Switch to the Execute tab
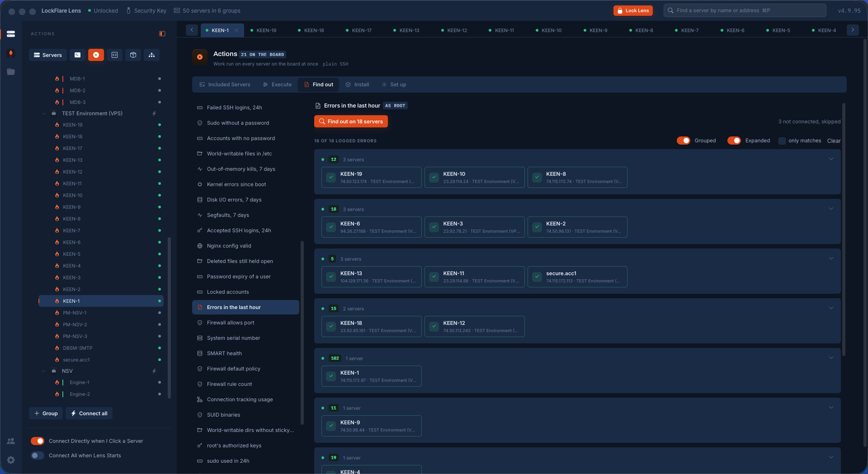The width and height of the screenshot is (868, 474). (278, 84)
